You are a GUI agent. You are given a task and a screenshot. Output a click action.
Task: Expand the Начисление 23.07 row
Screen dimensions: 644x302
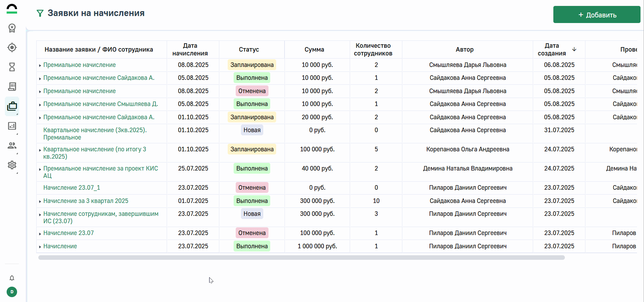[40, 234]
